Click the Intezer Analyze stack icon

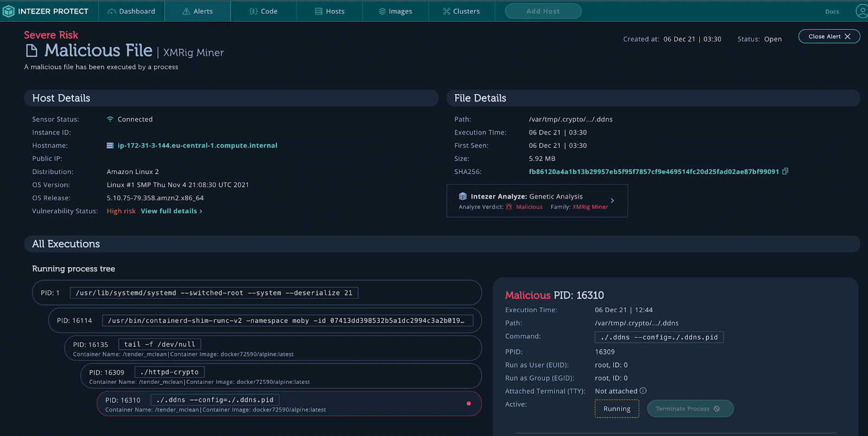463,197
